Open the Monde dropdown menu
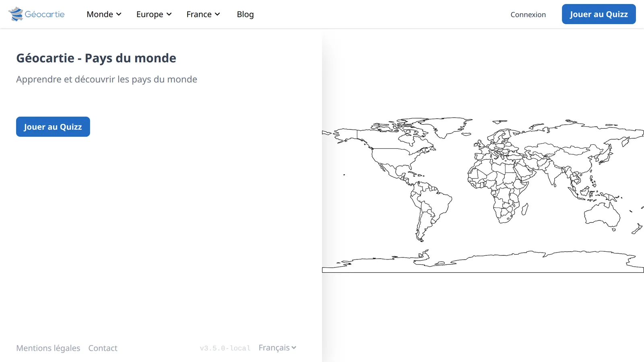This screenshot has height=362, width=644. click(x=104, y=14)
